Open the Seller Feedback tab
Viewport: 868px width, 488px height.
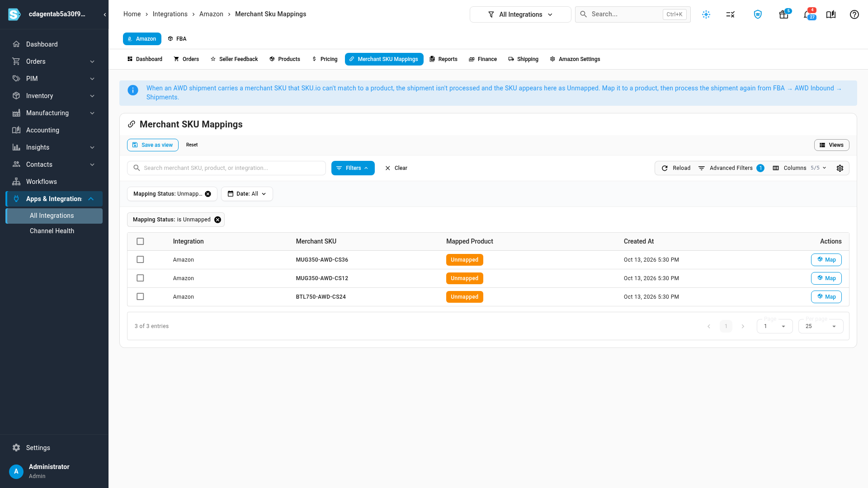point(234,59)
